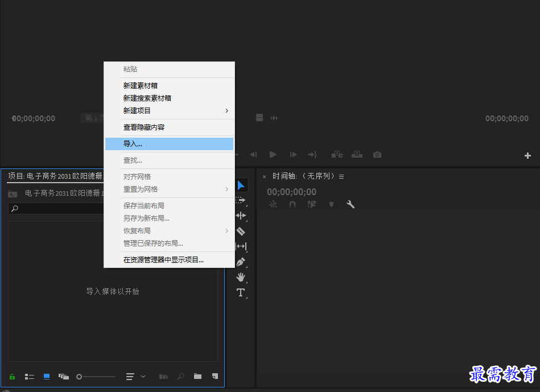Click the Export Frame camera icon
This screenshot has height=392, width=540.
[377, 155]
